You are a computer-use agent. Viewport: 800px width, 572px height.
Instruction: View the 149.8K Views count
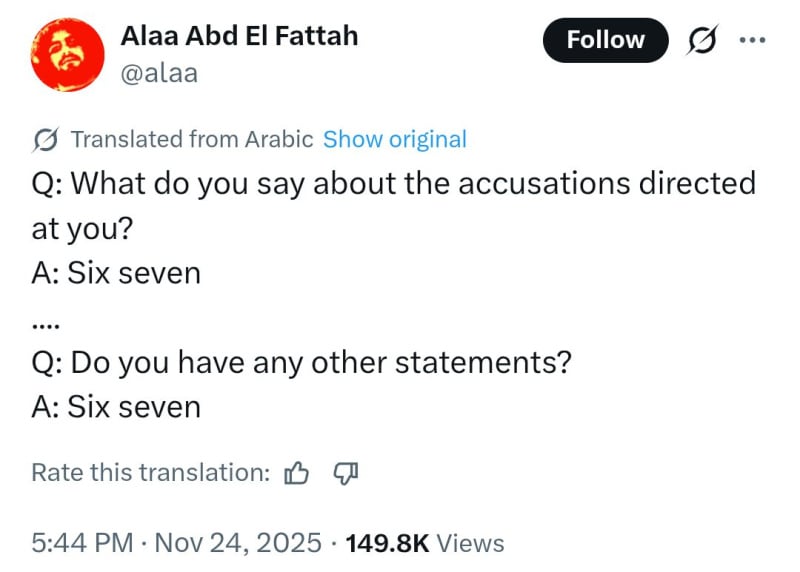coord(425,543)
